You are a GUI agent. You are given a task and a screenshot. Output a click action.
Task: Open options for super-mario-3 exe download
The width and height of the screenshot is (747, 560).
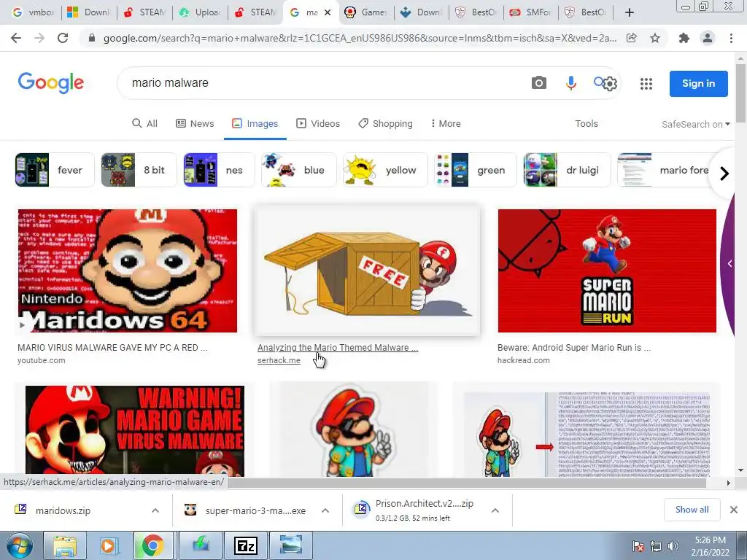[325, 510]
